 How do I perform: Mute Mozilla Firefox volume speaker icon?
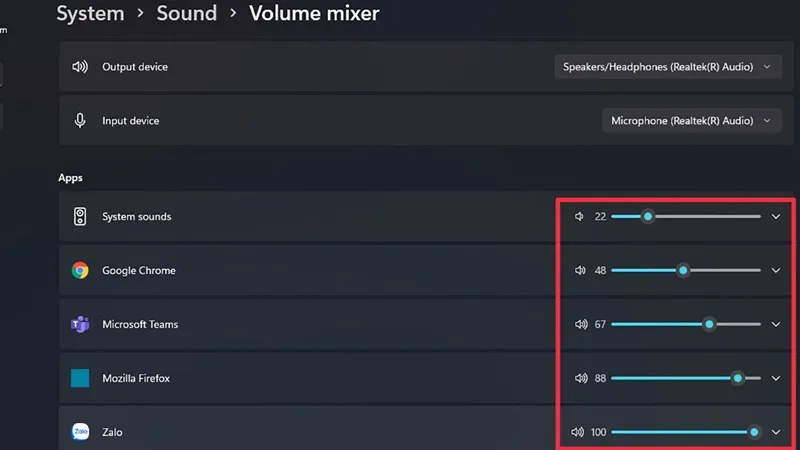(x=579, y=378)
